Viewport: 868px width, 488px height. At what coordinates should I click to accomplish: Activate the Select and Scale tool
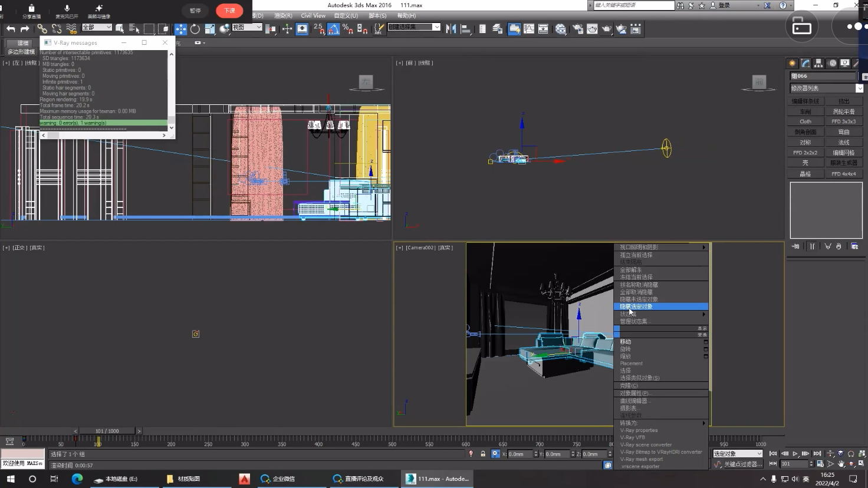click(210, 28)
